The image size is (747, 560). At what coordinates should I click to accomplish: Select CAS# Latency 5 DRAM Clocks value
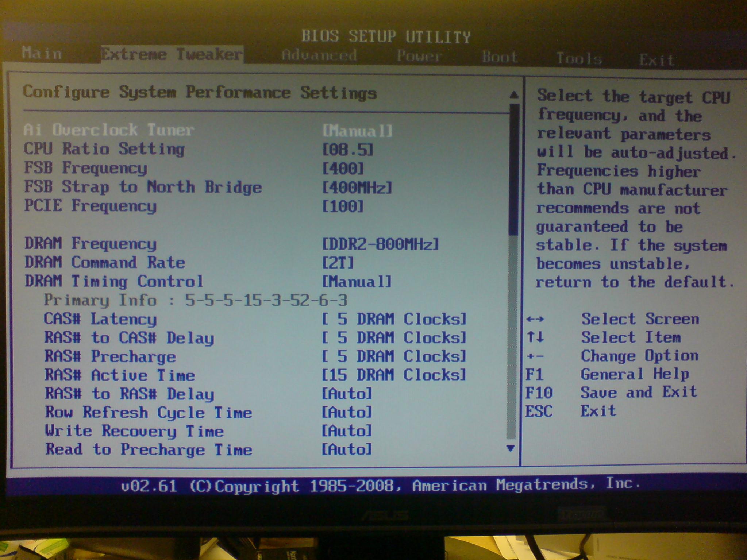pos(394,319)
